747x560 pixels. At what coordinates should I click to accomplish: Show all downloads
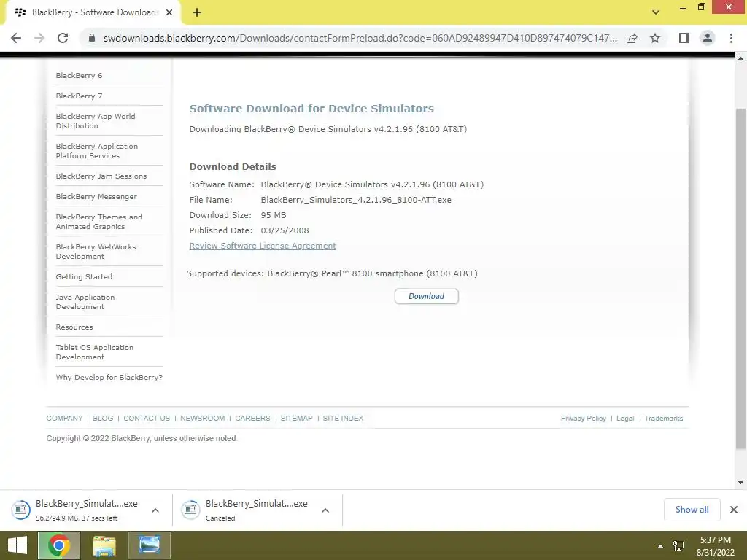click(x=692, y=510)
